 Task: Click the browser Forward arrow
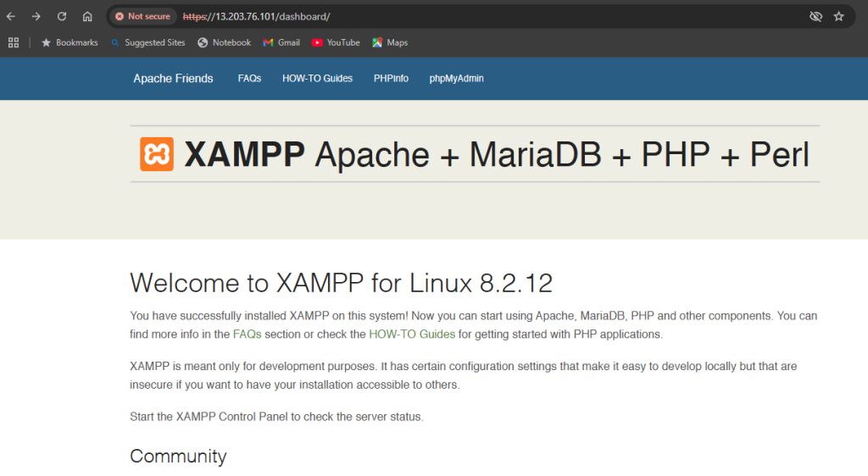36,16
